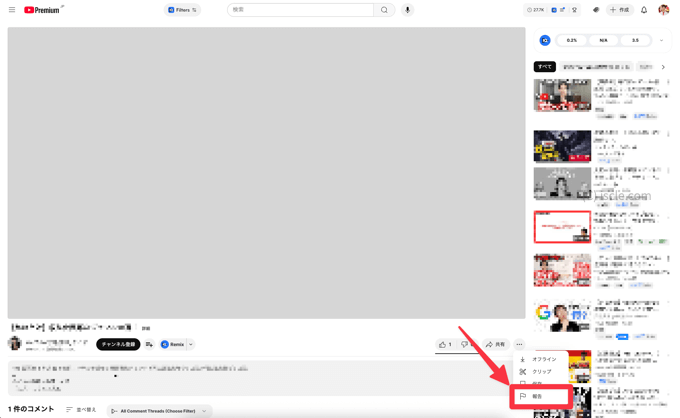This screenshot has height=418, width=680.
Task: Select 報告 from the context menu
Action: click(540, 396)
